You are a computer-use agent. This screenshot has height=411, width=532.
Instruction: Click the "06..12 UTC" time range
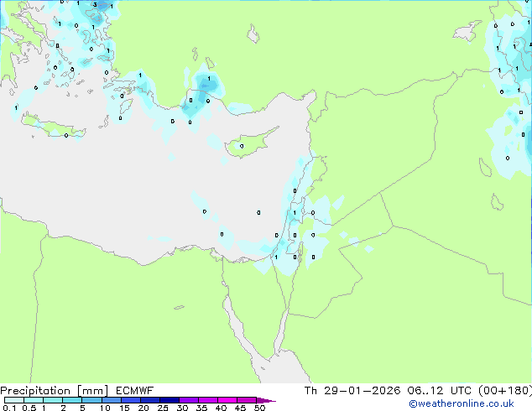(439, 391)
